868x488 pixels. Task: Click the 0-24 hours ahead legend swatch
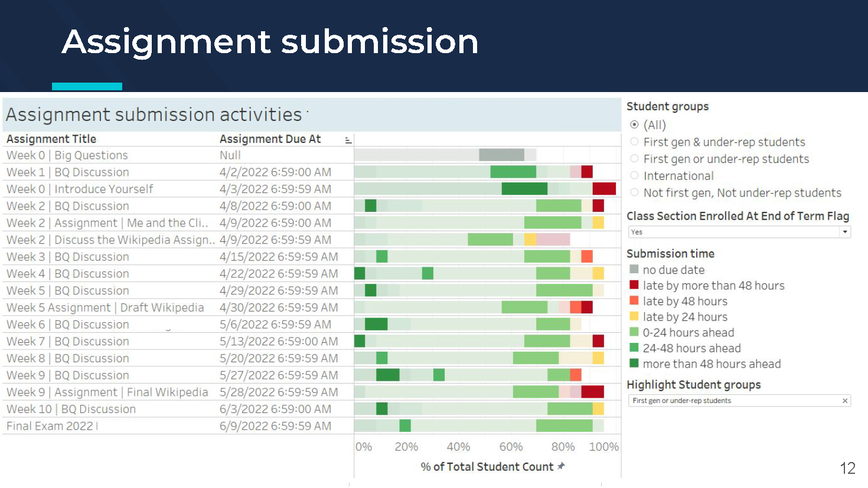click(x=634, y=332)
